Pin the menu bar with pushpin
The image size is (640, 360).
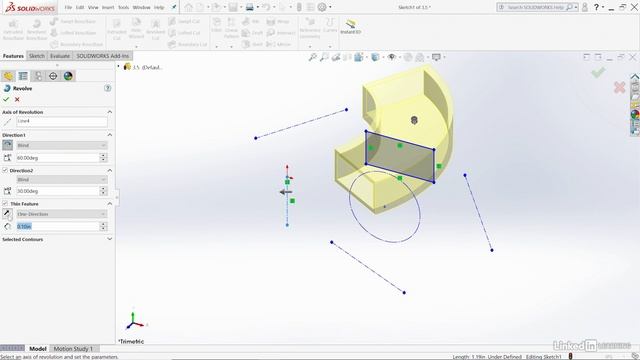tap(174, 7)
